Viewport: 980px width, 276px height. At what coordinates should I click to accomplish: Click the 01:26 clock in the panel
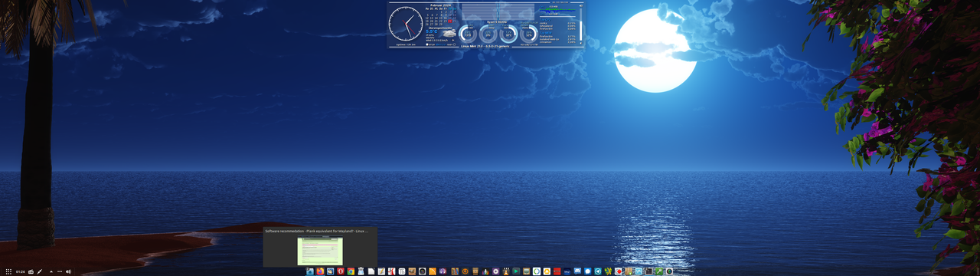click(21, 271)
